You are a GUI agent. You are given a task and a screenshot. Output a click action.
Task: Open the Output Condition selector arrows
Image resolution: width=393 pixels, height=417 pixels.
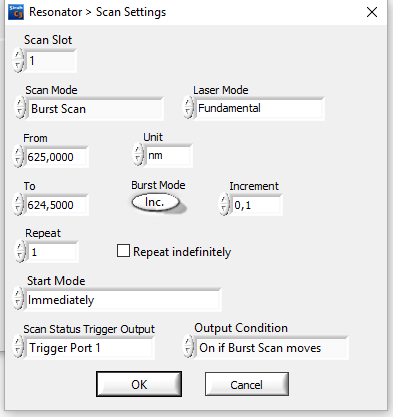(188, 347)
